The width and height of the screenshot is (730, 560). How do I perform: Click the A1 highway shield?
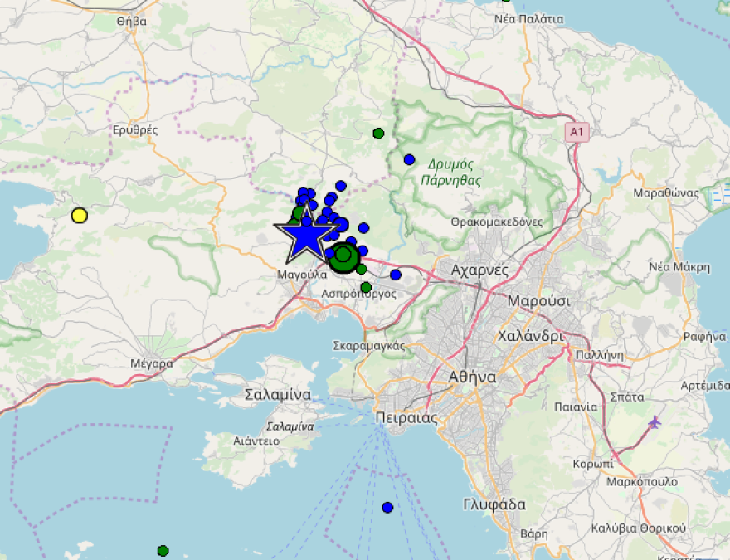coord(577,132)
